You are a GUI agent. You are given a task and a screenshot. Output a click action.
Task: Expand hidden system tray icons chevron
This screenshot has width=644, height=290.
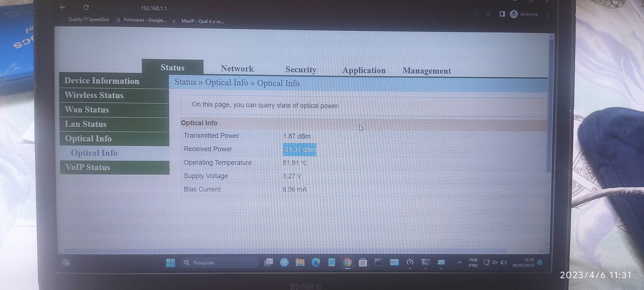(x=459, y=262)
